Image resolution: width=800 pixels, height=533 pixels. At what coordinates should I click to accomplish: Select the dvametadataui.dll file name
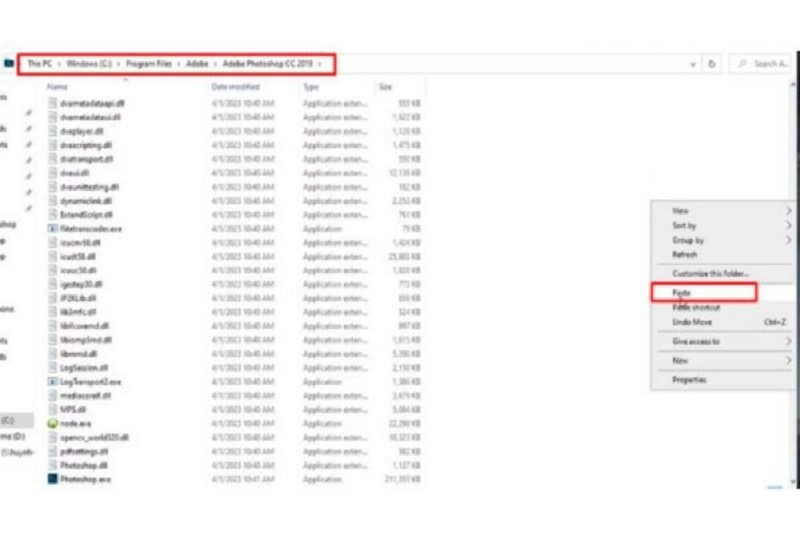90,117
